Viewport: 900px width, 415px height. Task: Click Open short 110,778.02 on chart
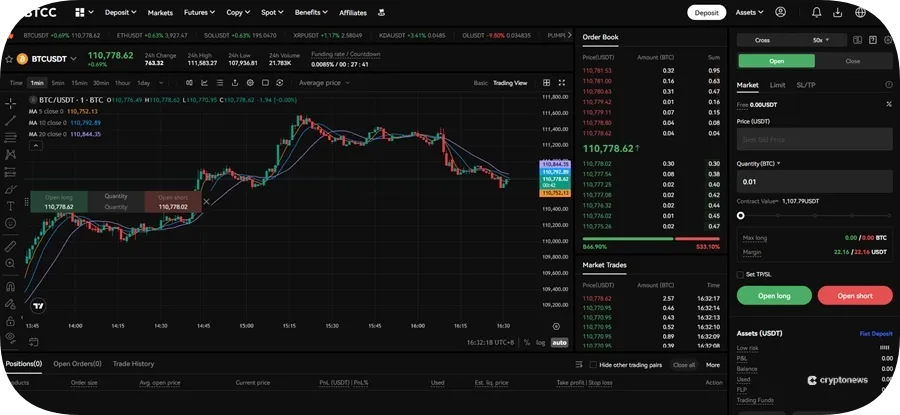(173, 202)
